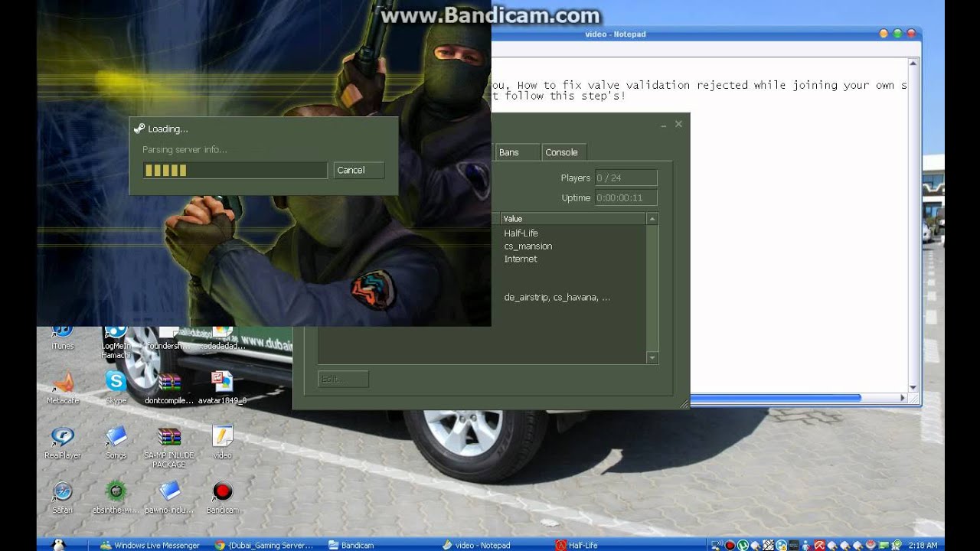Click Notepad's horizontal scrollbar thumb
The width and height of the screenshot is (980, 551).
click(776, 398)
